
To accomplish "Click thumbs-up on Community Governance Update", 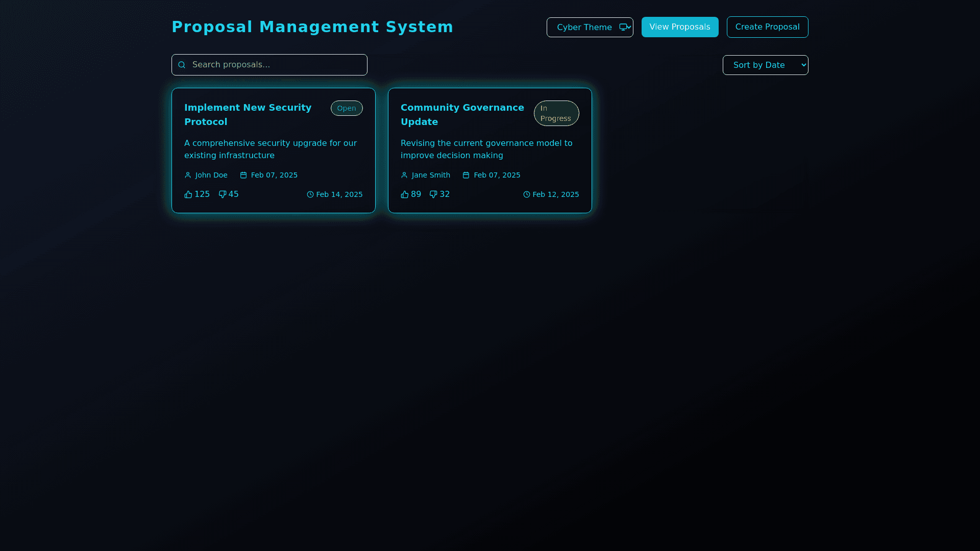I will (405, 194).
